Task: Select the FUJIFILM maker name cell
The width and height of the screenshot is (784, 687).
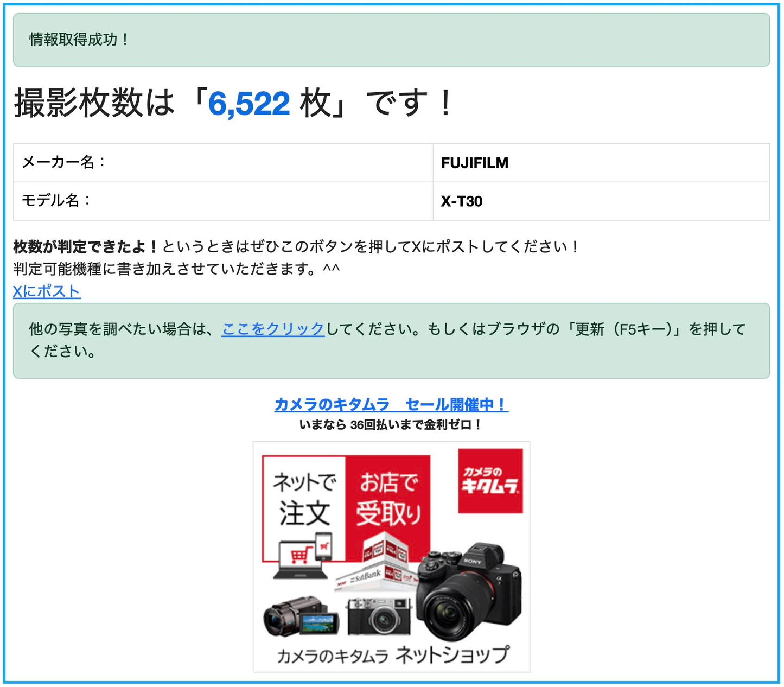Action: point(475,162)
